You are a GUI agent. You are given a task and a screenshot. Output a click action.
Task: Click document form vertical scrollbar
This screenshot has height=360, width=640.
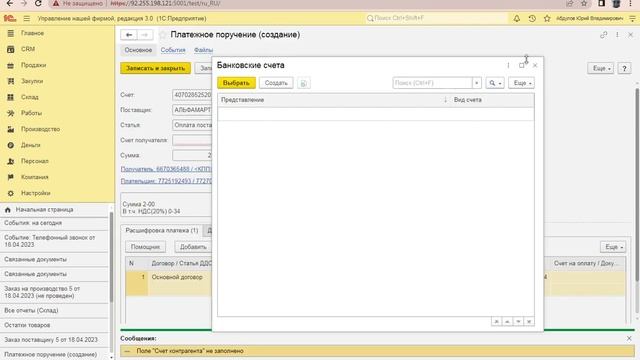637,184
